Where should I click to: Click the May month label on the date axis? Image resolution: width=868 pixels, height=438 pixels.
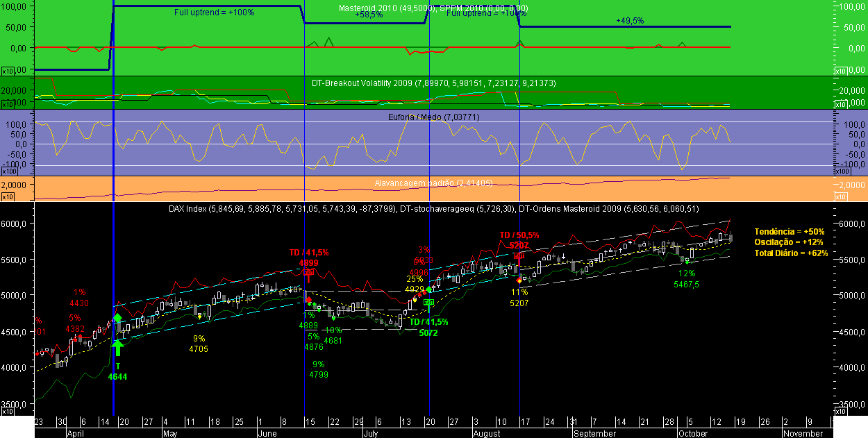click(x=171, y=433)
